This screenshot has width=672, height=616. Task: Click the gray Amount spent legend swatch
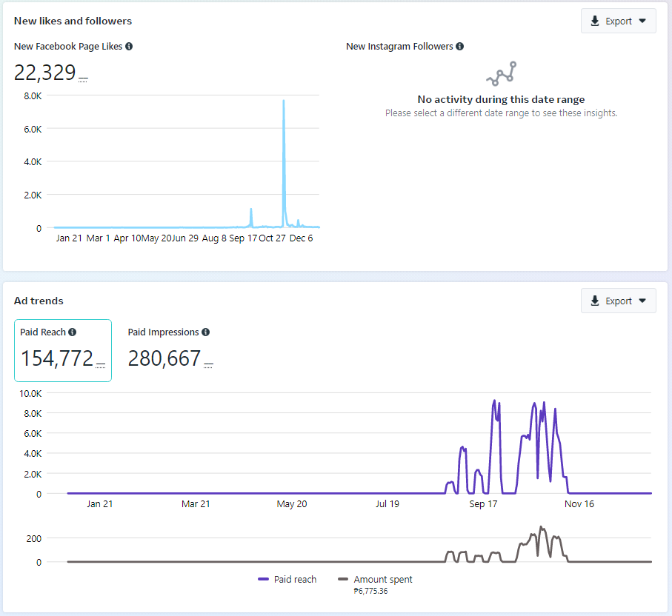pyautogui.click(x=342, y=580)
